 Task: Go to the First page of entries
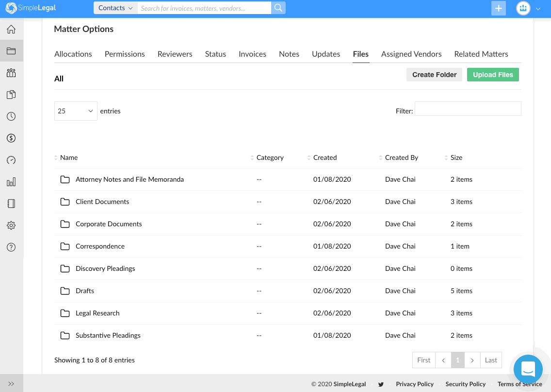pos(424,360)
